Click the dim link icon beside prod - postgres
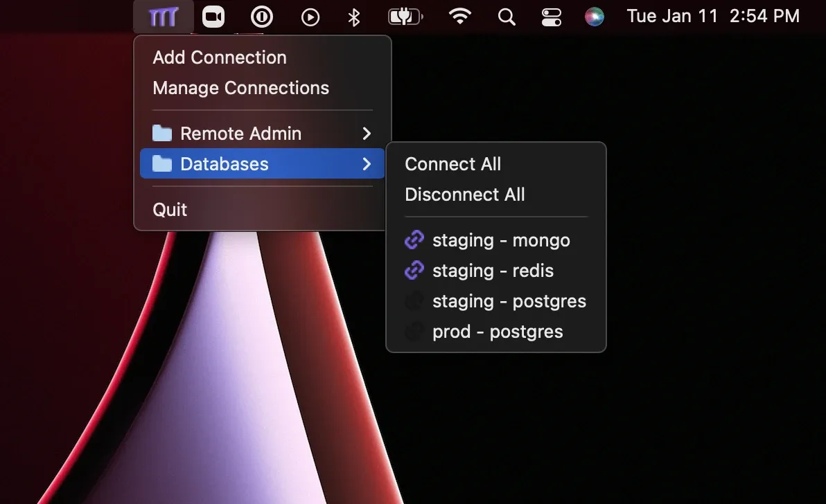 [414, 331]
